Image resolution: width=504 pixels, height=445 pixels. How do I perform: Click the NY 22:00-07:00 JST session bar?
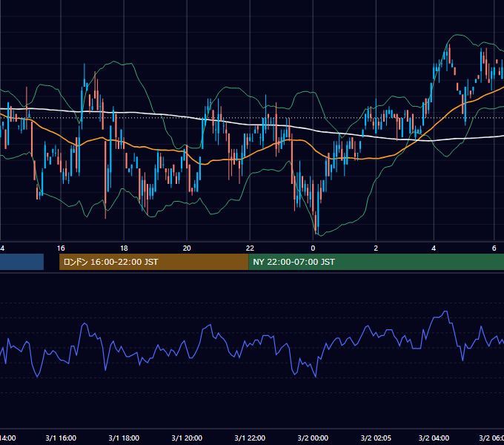coord(376,262)
